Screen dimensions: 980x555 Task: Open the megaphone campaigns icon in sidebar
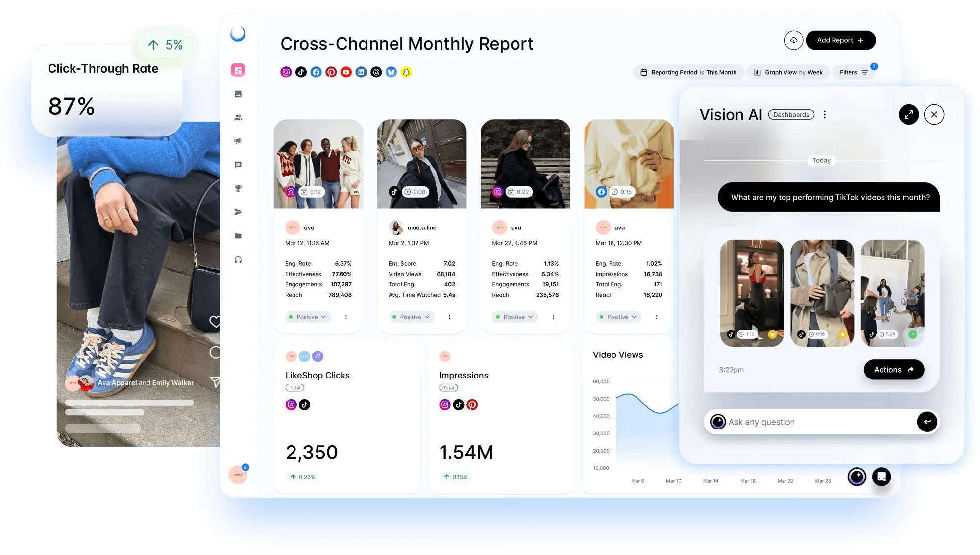238,141
